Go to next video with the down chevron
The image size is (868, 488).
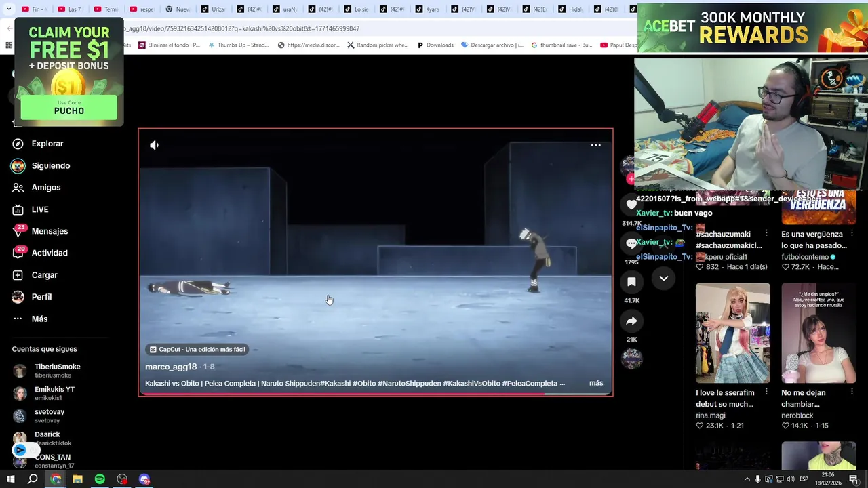664,278
